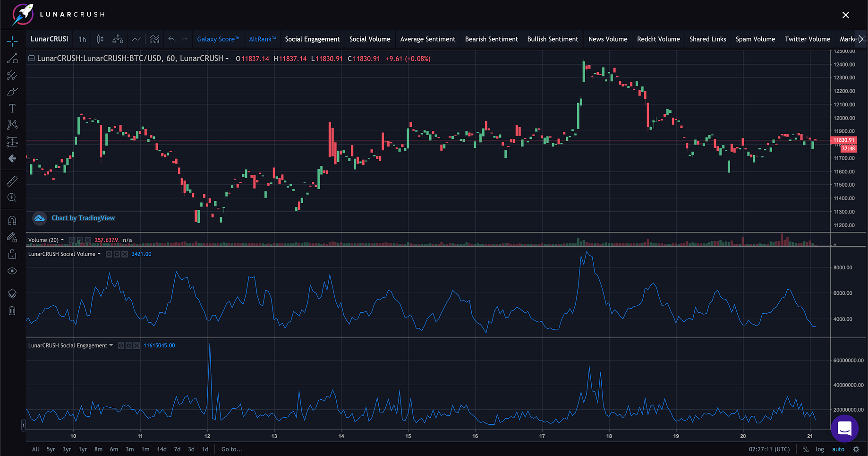The height and width of the screenshot is (456, 868).
Task: Toggle log scale mode
Action: (820, 449)
